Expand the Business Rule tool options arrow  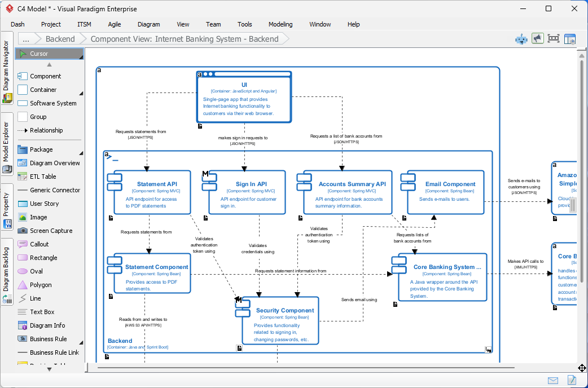coord(81,342)
